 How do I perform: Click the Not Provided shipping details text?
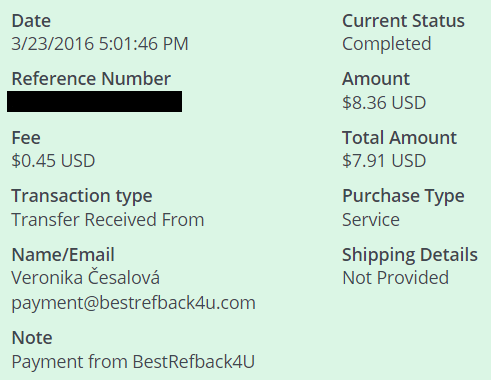[x=396, y=278]
